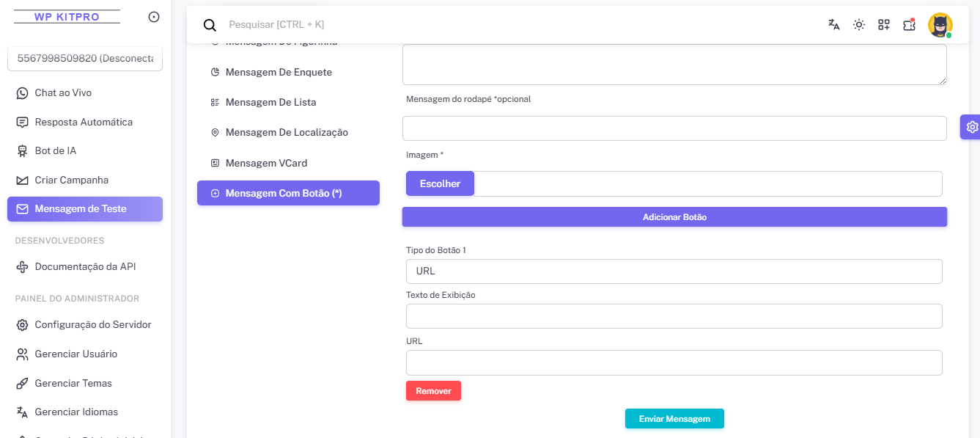Go to Bot de IA page
Image resolution: width=980 pixels, height=438 pixels.
(x=56, y=151)
